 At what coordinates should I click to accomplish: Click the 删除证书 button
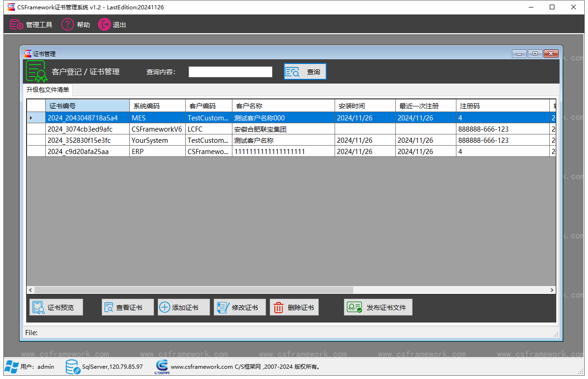pyautogui.click(x=294, y=308)
